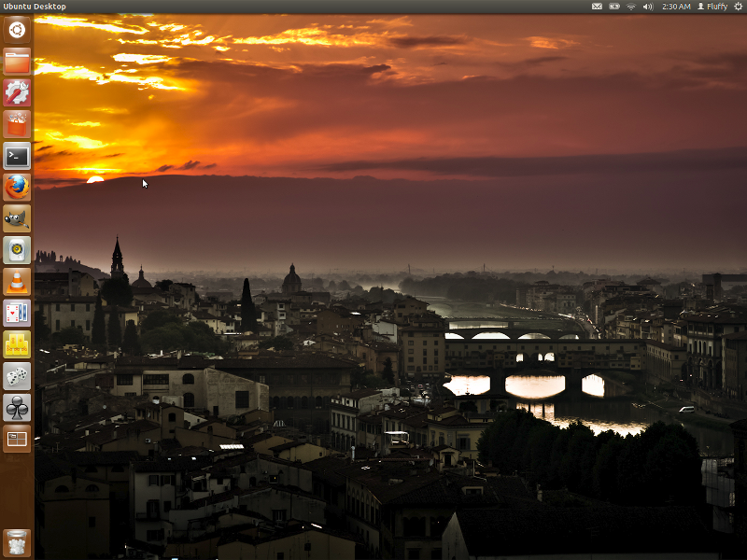The width and height of the screenshot is (747, 560).
Task: Open the Trash at the bottom of the launcher
Action: 16,539
